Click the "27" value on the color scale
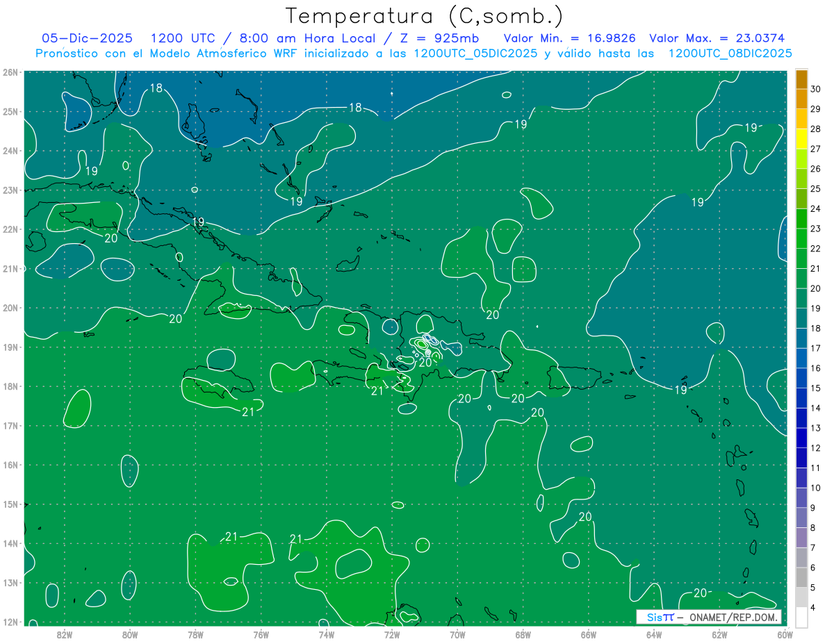This screenshot has width=834, height=644. point(815,149)
